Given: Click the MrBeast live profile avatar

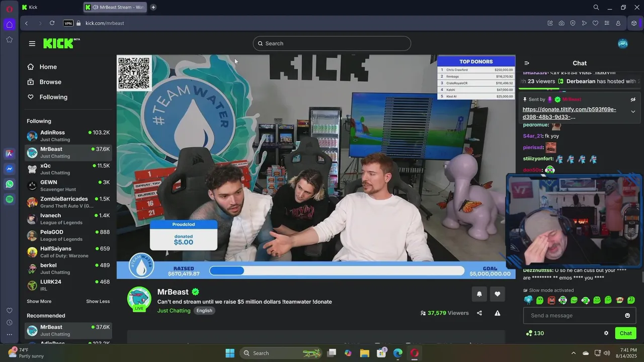Looking at the screenshot, I should pos(139,299).
